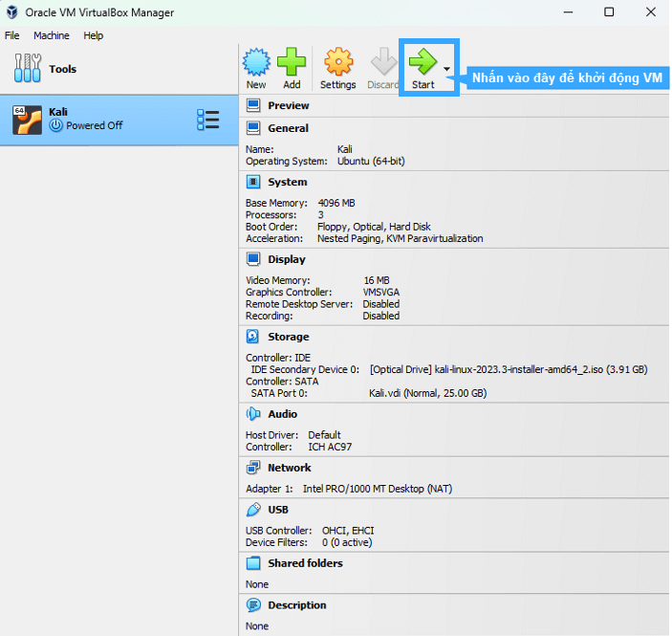Select the Kali virtual machine entry
The image size is (672, 636).
(x=119, y=121)
